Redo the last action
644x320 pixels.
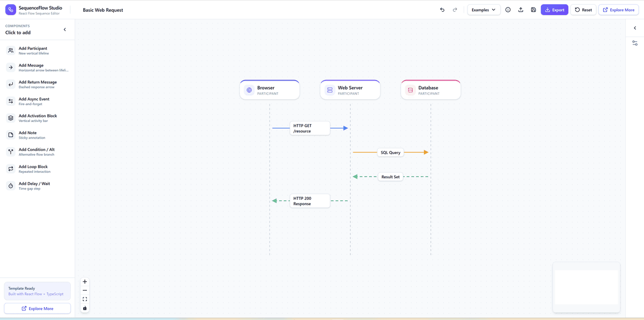point(455,10)
